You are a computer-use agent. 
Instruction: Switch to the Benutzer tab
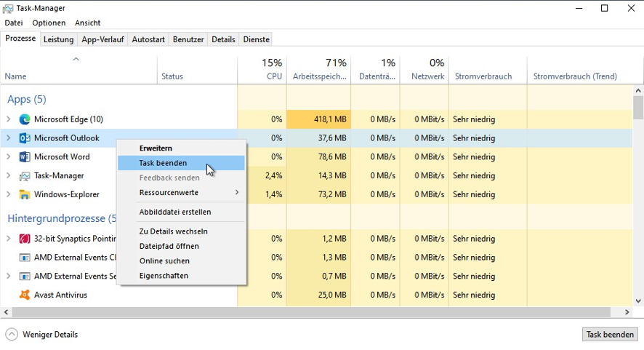[188, 39]
